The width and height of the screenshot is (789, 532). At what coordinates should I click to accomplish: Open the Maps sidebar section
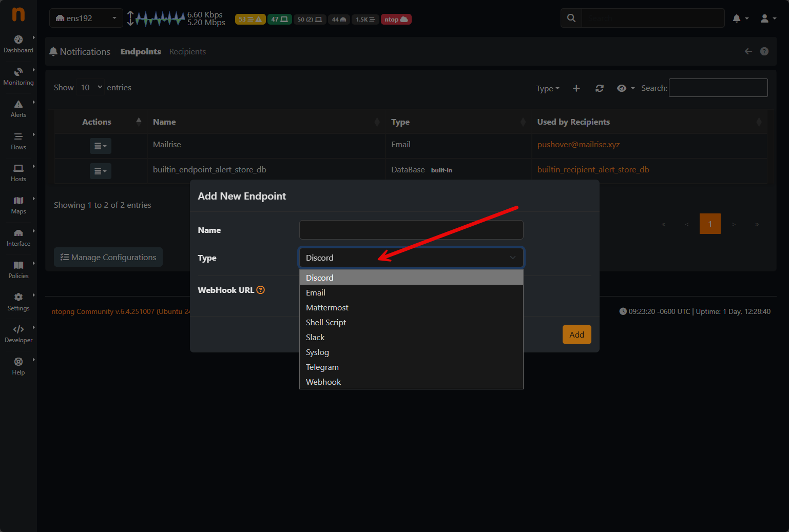coord(18,205)
